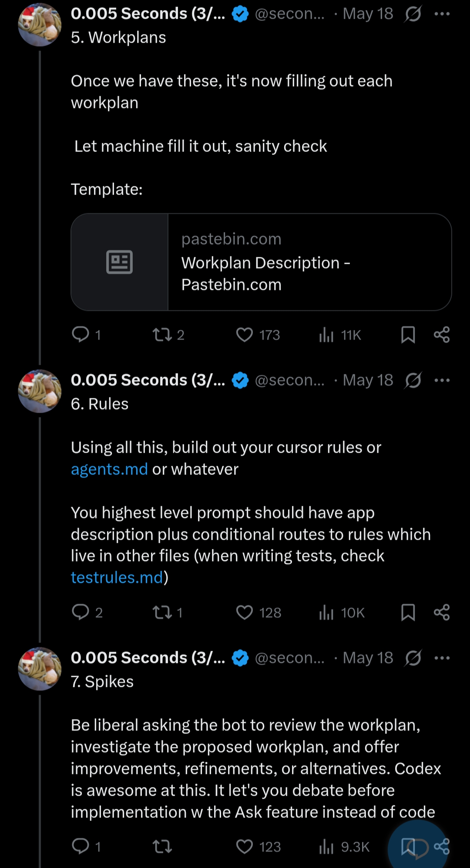Open the agents.md link
Image resolution: width=470 pixels, height=868 pixels.
(x=109, y=469)
